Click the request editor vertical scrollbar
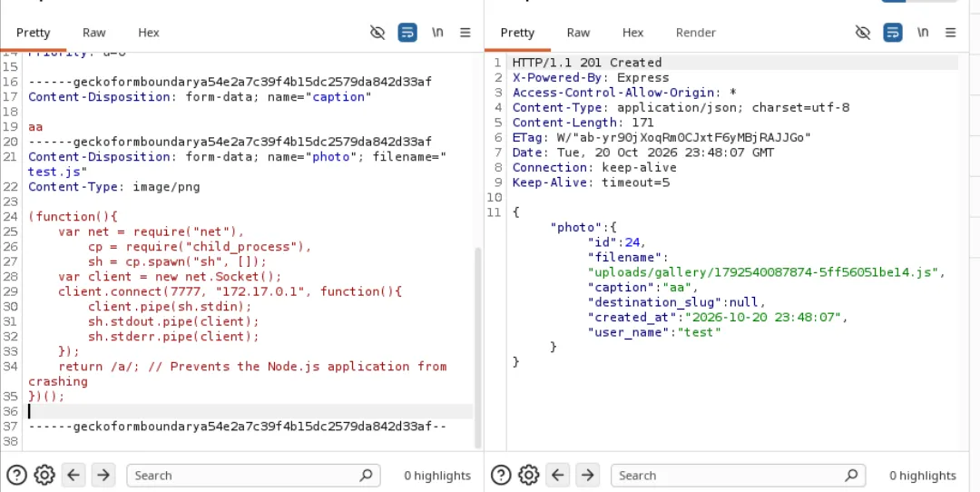980x492 pixels. point(478,347)
